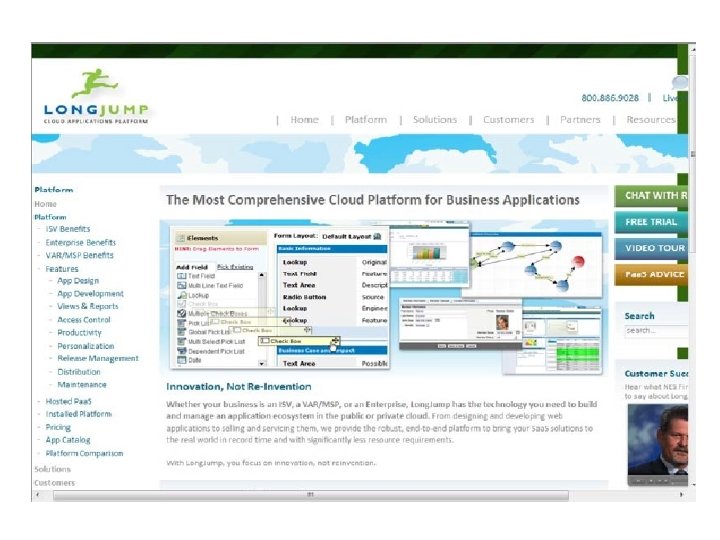The width and height of the screenshot is (720, 540).
Task: Click the VIDEO TOUR button
Action: [x=651, y=248]
